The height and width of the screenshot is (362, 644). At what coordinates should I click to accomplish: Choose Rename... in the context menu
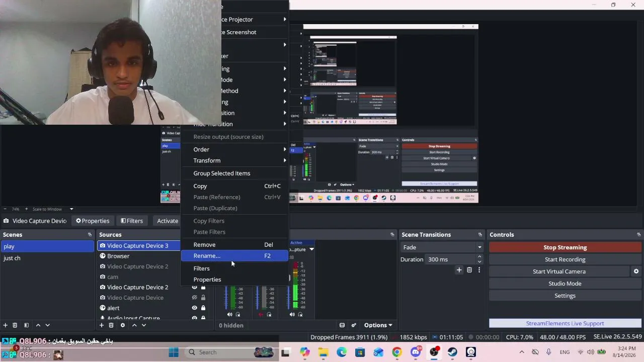click(x=234, y=256)
